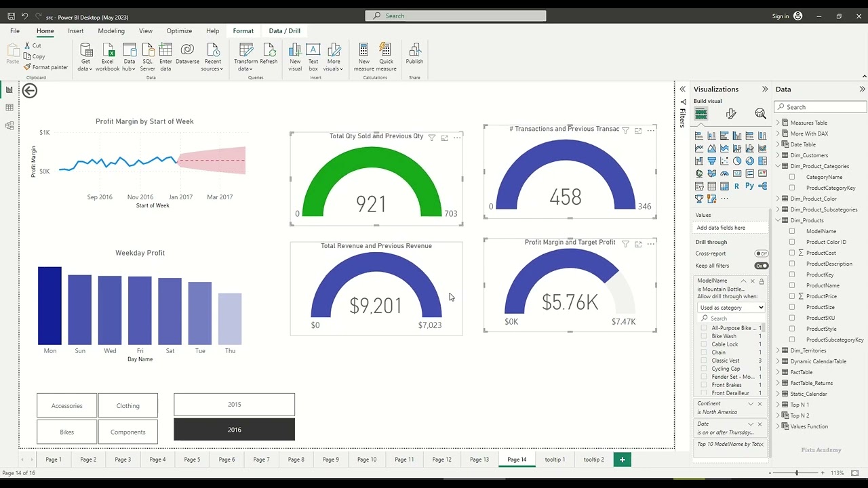This screenshot has width=868, height=488.
Task: Tick Classic Vest in ModelName filter
Action: point(705,361)
